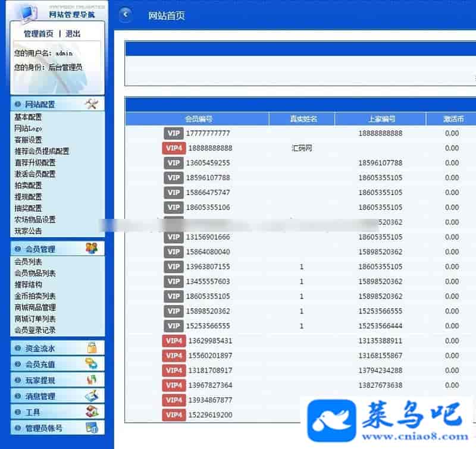Click the icon beside 管理员帐号

[x=92, y=428]
